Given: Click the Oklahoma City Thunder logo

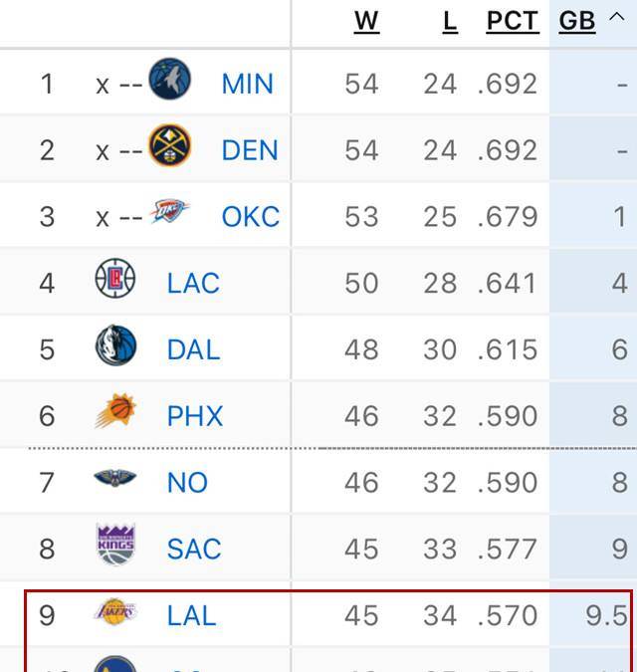Looking at the screenshot, I should click(170, 213).
